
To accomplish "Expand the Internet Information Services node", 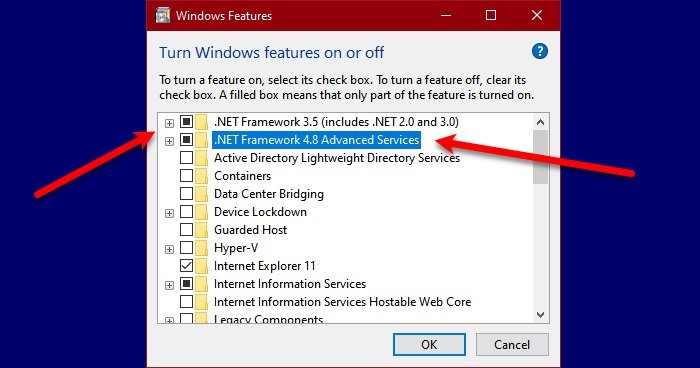I will click(169, 285).
